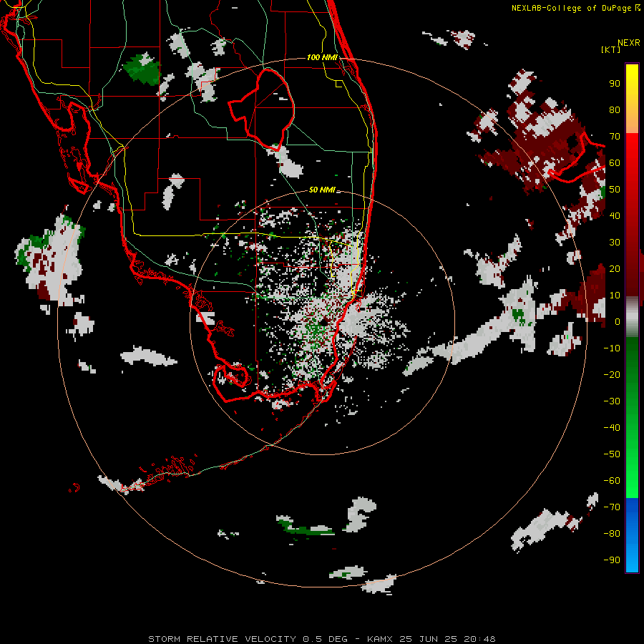Click the bright red segment of the color bar
The width and height of the screenshot is (644, 644).
(632, 165)
